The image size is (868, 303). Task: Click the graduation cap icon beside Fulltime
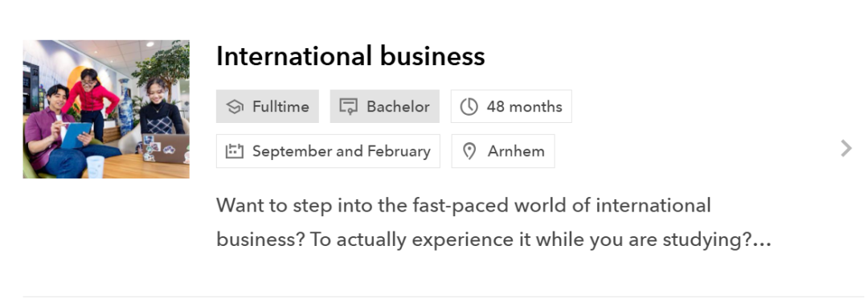tap(235, 106)
